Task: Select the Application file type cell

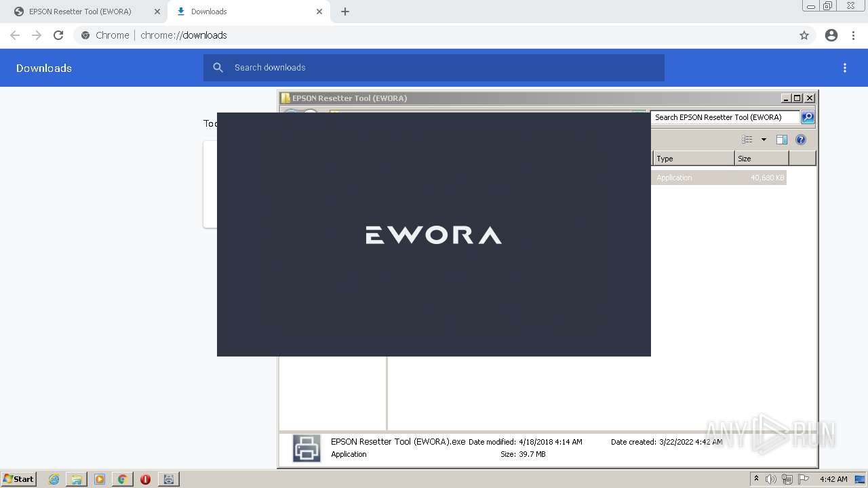Action: pos(674,178)
